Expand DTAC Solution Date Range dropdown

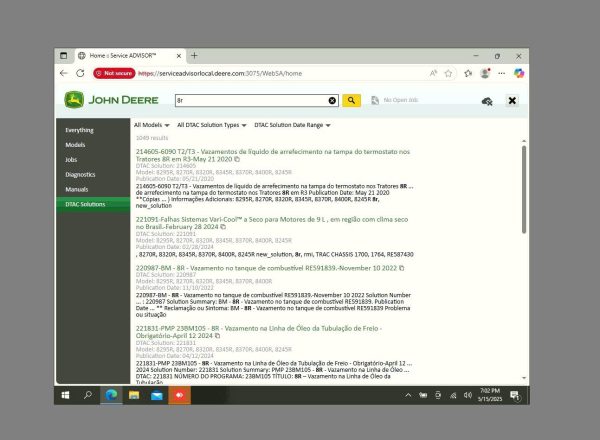click(292, 125)
